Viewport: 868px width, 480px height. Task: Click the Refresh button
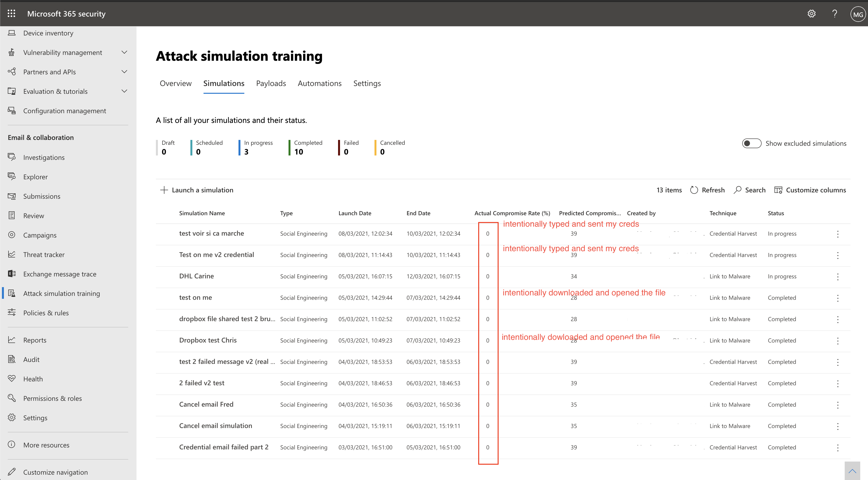click(707, 190)
